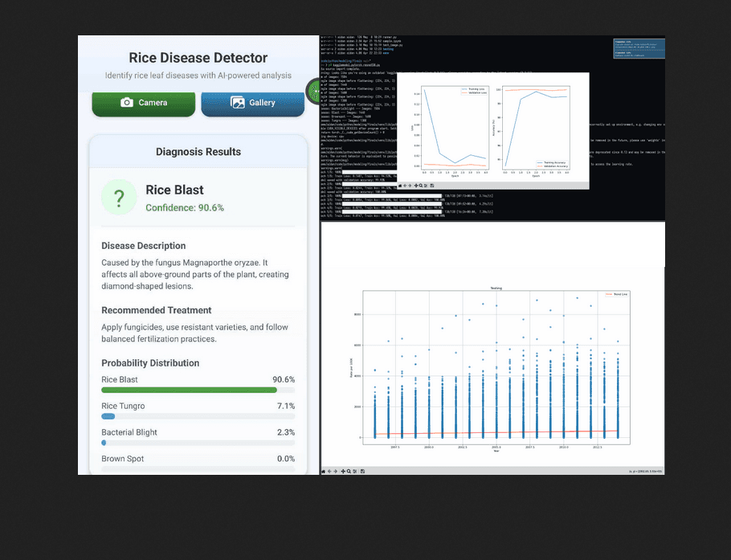Click the Diagnosis Results header

point(198,152)
